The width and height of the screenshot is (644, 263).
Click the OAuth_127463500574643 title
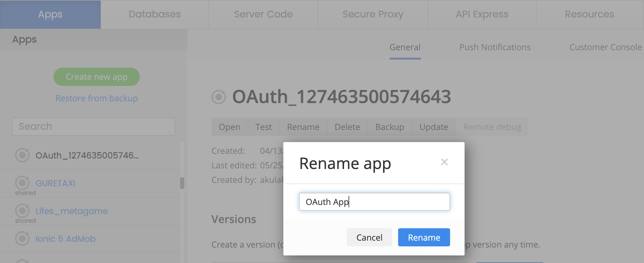point(342,97)
